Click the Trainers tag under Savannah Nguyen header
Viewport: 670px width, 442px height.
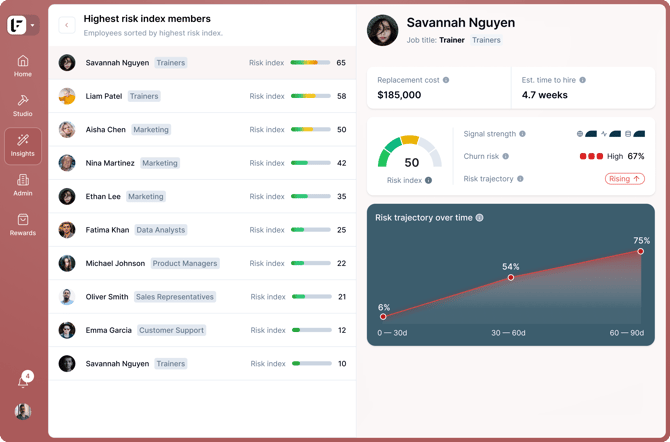486,40
